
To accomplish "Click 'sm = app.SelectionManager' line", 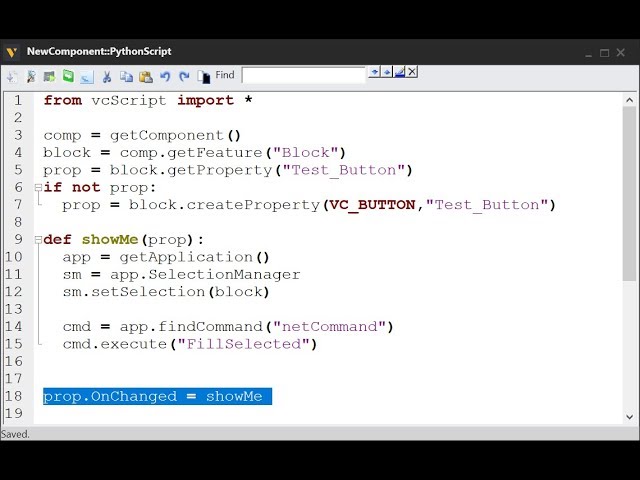I will [182, 274].
